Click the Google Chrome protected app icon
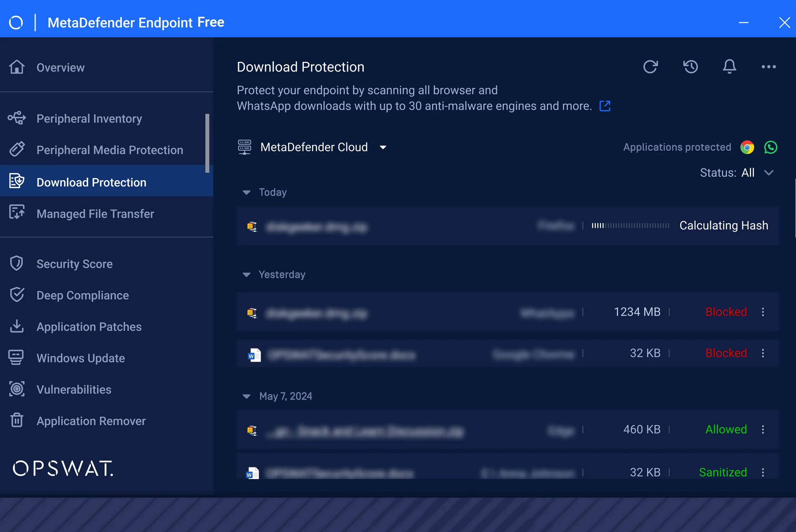This screenshot has height=532, width=796. pyautogui.click(x=747, y=147)
